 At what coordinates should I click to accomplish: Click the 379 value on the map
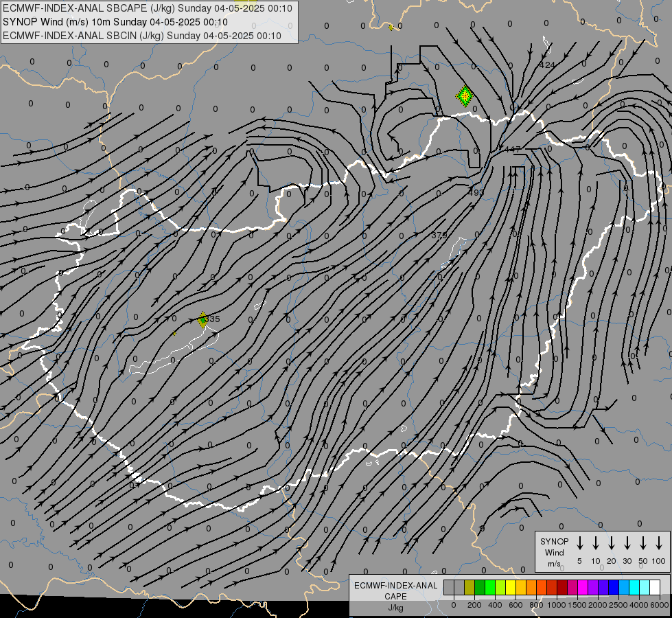coord(439,235)
